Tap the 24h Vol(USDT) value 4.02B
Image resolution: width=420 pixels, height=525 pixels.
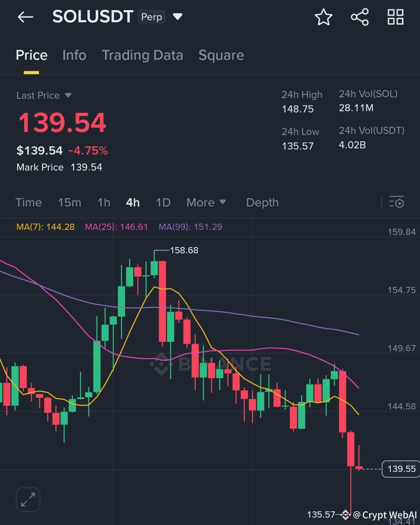coord(352,145)
